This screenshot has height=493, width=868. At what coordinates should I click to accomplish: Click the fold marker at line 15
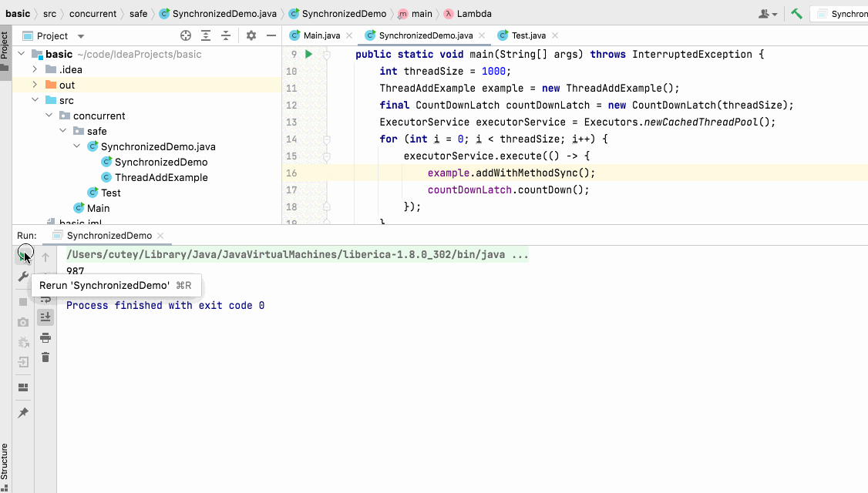tap(327, 156)
